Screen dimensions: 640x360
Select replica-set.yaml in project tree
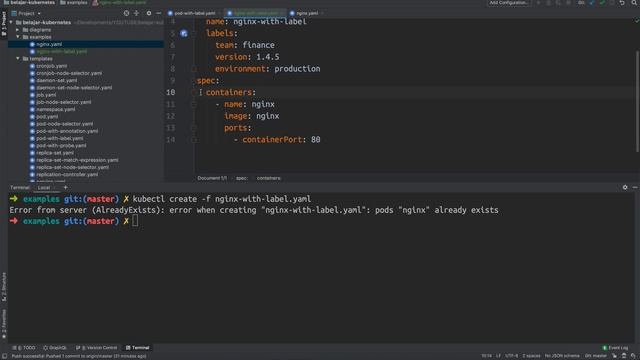tap(55, 153)
